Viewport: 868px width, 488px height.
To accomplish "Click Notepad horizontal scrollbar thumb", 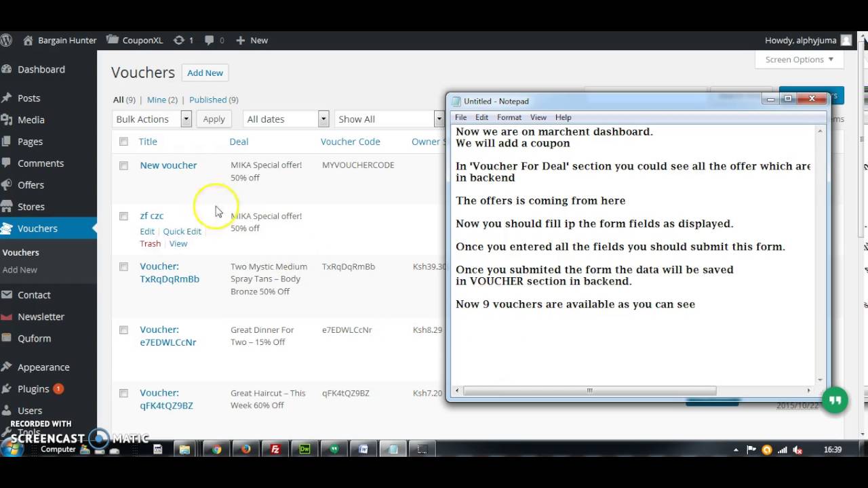I will 590,390.
